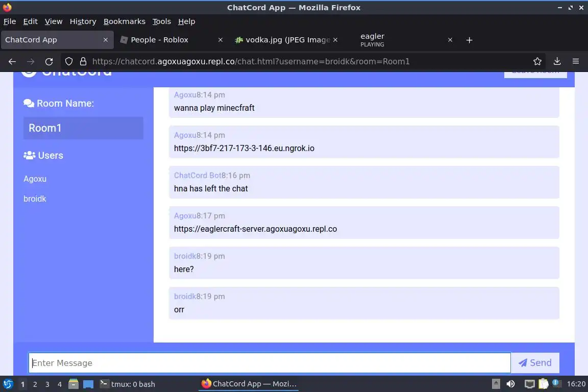Image resolution: width=588 pixels, height=392 pixels.
Task: Switch to the People - Roblox tab
Action: 170,40
